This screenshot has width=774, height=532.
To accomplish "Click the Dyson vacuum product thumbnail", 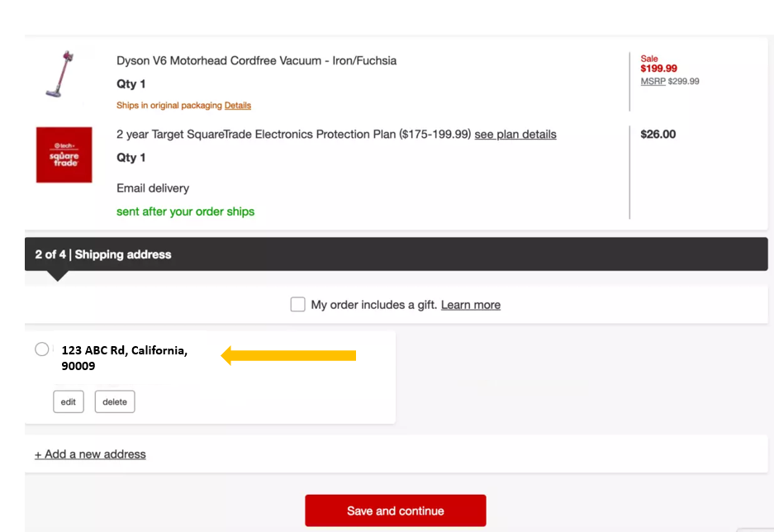I will tap(60, 74).
